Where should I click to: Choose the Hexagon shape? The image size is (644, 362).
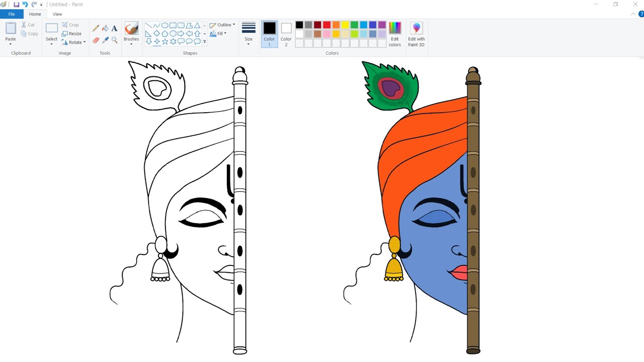[x=173, y=33]
